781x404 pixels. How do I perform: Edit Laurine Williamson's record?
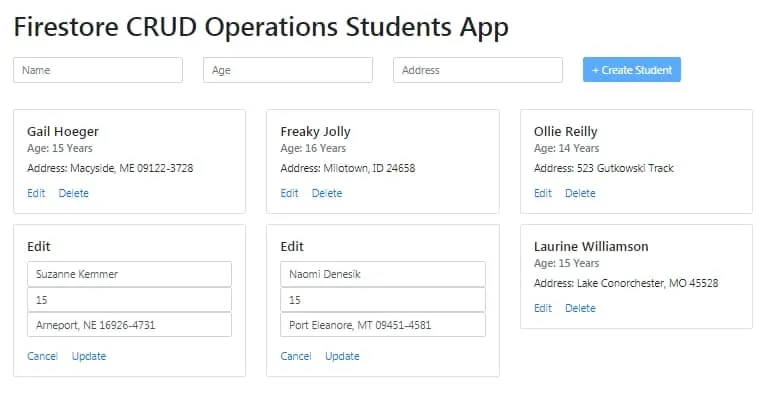coord(543,308)
